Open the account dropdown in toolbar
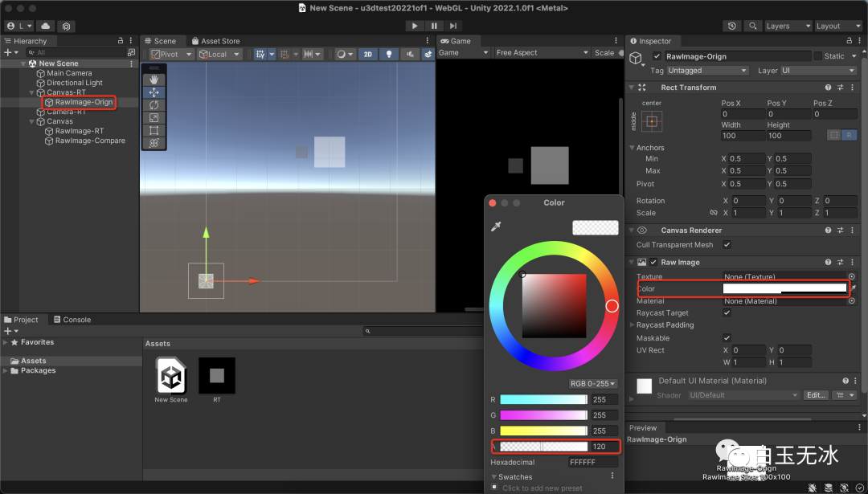Image resolution: width=868 pixels, height=494 pixels. 19,26
